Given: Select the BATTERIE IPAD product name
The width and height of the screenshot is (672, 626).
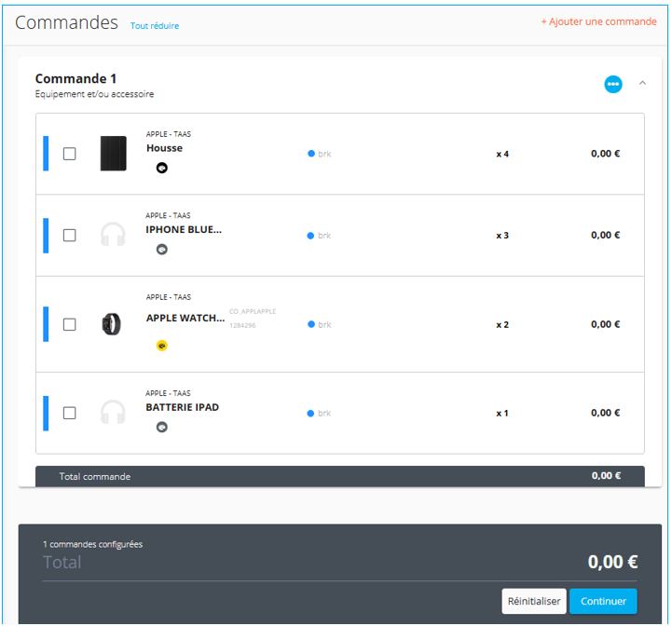Looking at the screenshot, I should pos(182,407).
